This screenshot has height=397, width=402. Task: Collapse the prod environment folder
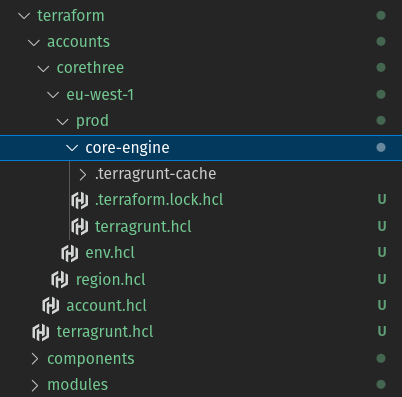tap(63, 122)
